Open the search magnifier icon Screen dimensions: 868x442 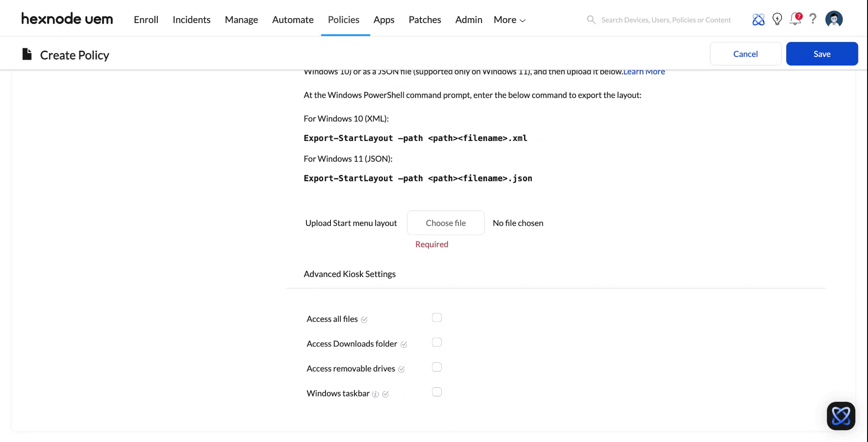click(591, 19)
